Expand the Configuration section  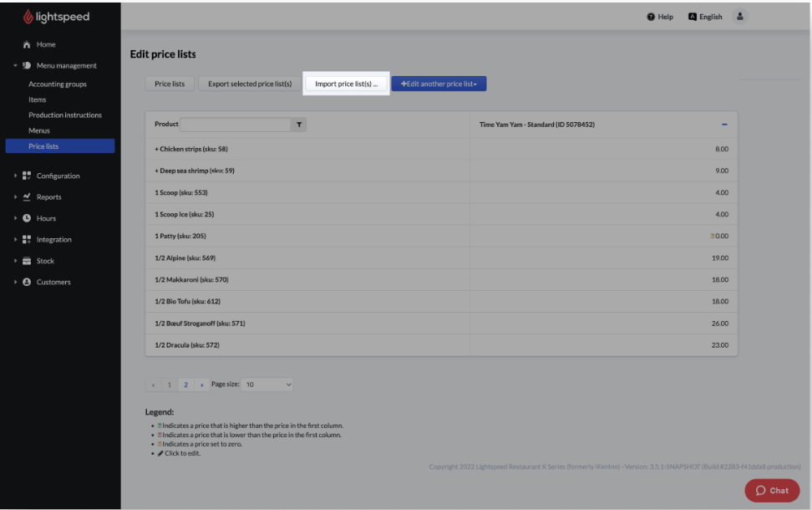58,176
